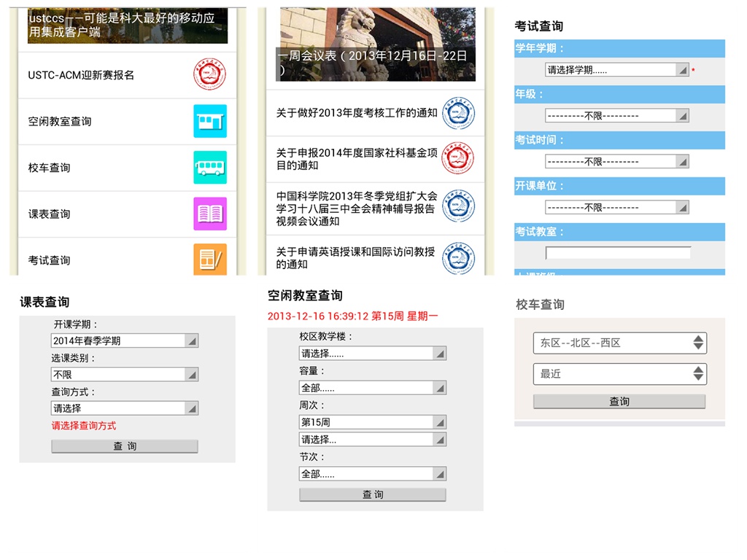The height and width of the screenshot is (560, 747).
Task: Expand the 请选择 dropdown under 查询方式
Action: click(x=125, y=408)
